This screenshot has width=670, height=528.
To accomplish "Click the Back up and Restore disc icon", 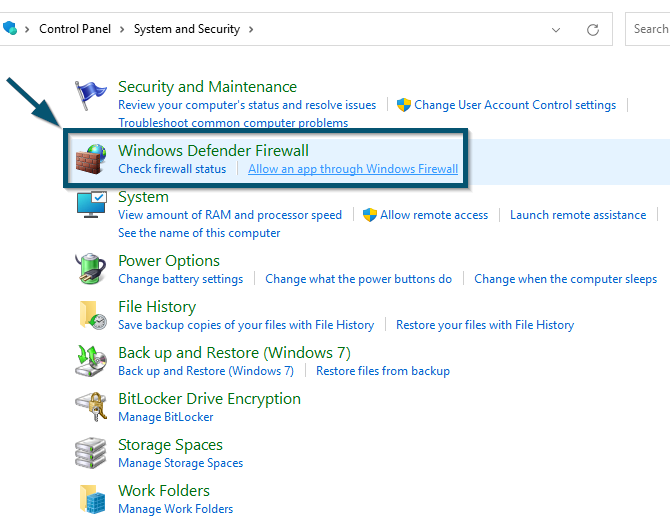I will click(x=91, y=361).
